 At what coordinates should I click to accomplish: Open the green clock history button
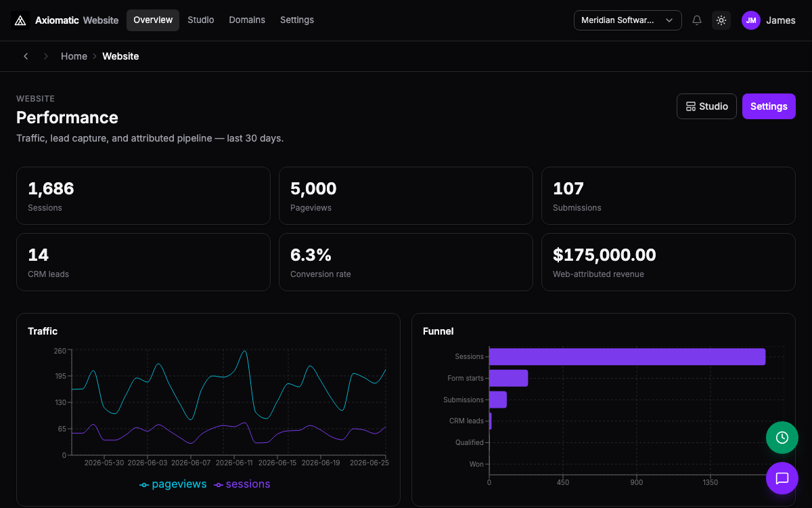782,438
